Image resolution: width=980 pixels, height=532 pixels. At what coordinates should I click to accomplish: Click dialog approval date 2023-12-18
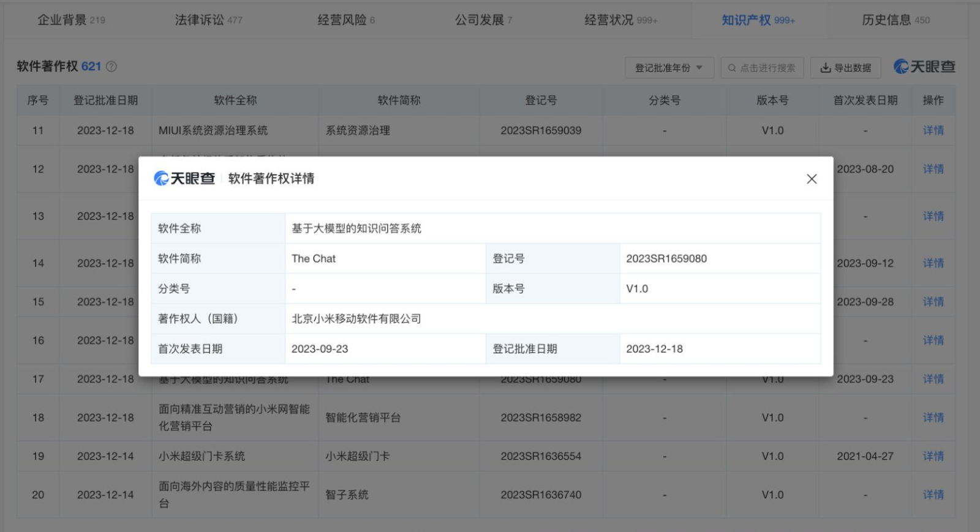click(x=654, y=348)
